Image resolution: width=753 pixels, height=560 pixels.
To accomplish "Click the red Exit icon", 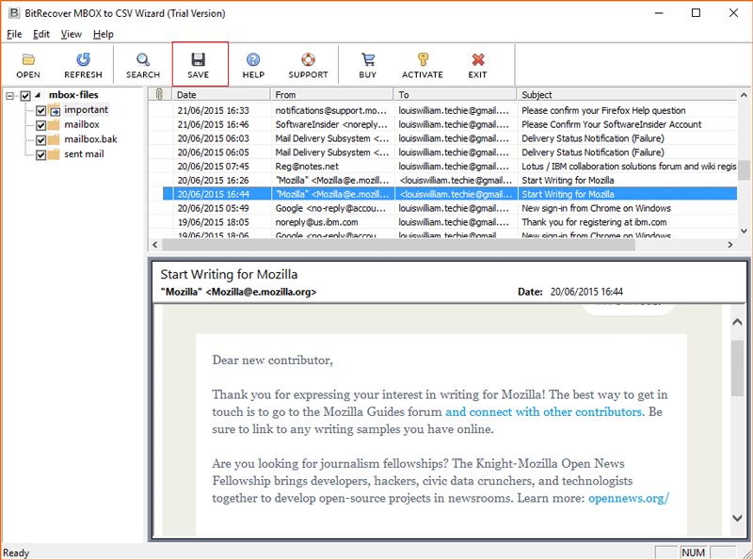I will click(x=478, y=59).
